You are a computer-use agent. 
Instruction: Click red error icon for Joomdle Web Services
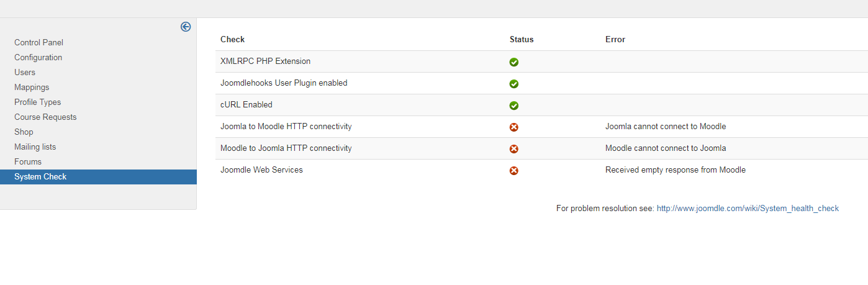(x=514, y=171)
